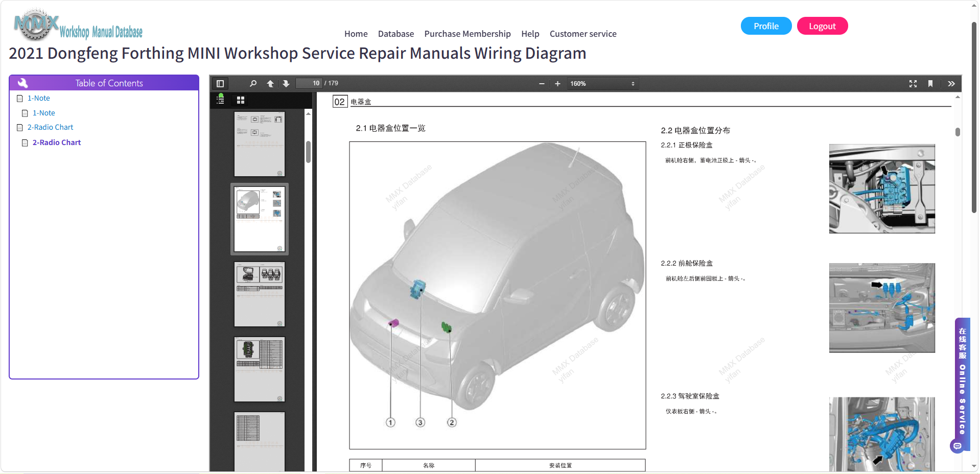Switch to presentation fullscreen mode

(x=913, y=84)
